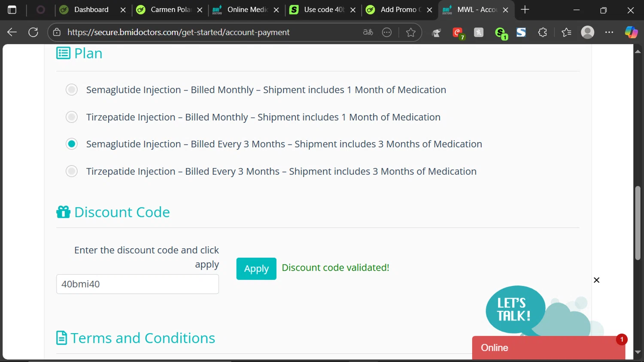Viewport: 644px width, 362px height.
Task: Click the scrollbar down arrow
Action: click(x=638, y=353)
